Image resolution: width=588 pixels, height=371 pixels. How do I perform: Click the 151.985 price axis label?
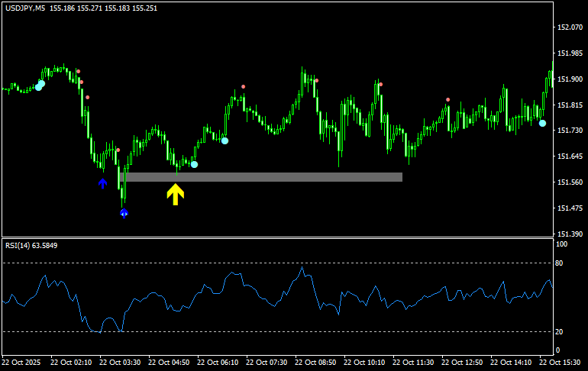569,53
